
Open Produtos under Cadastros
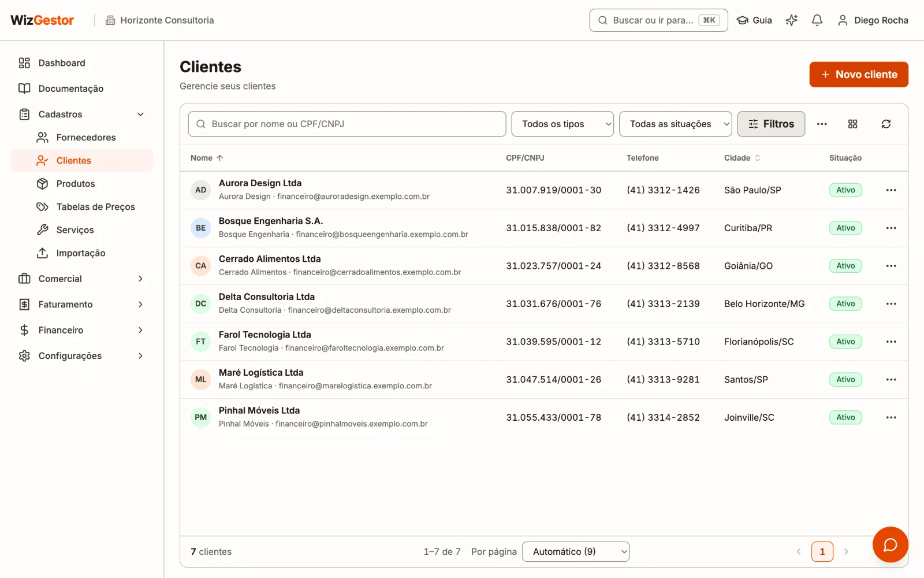coord(81,184)
